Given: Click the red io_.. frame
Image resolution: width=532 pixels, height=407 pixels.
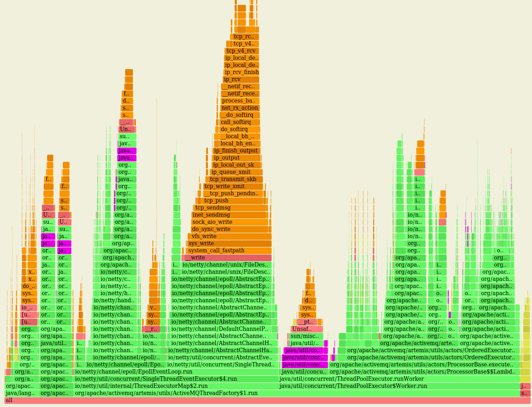Looking at the screenshot, I should tap(29, 308).
